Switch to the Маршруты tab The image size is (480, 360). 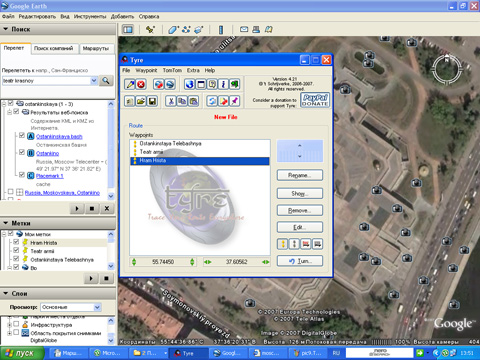point(96,48)
